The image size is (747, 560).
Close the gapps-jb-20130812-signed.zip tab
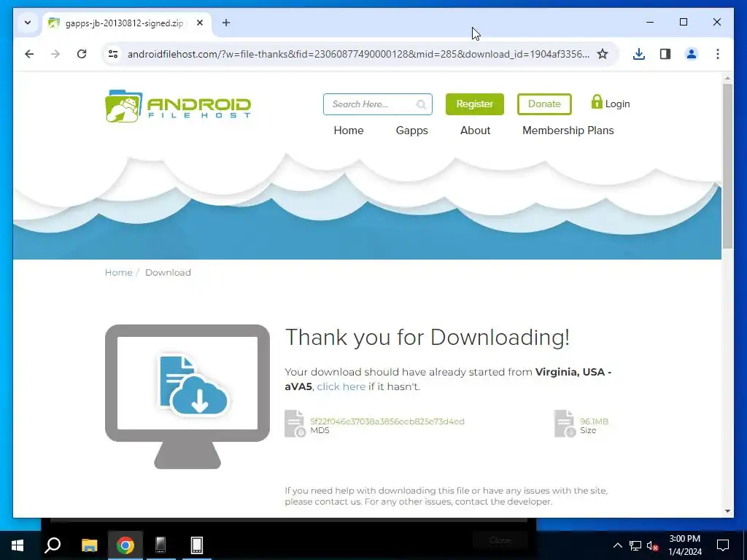(200, 23)
